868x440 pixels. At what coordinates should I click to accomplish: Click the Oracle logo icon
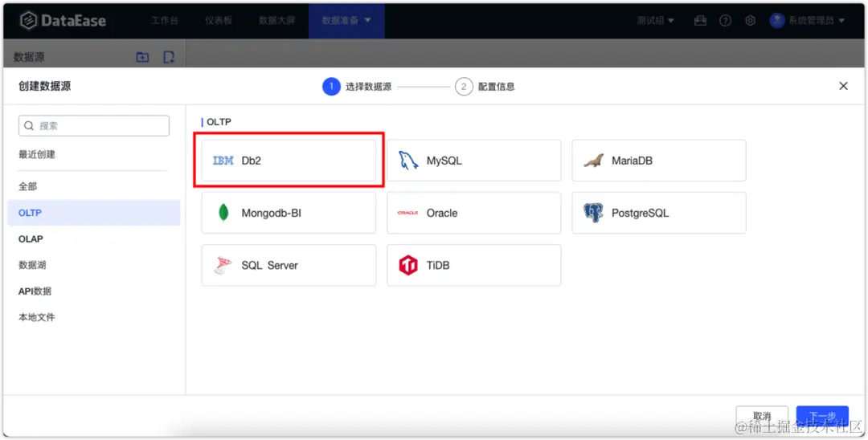(408, 213)
